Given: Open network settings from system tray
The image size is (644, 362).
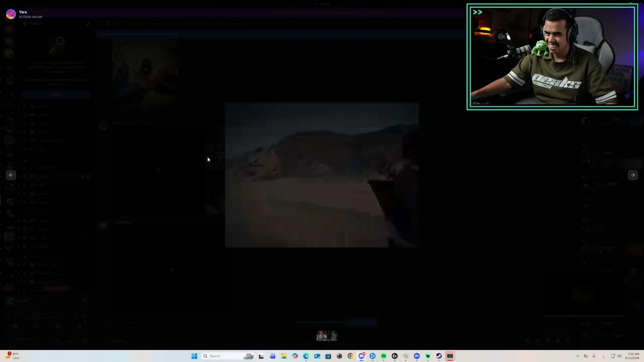Looking at the screenshot, I should [613, 356].
